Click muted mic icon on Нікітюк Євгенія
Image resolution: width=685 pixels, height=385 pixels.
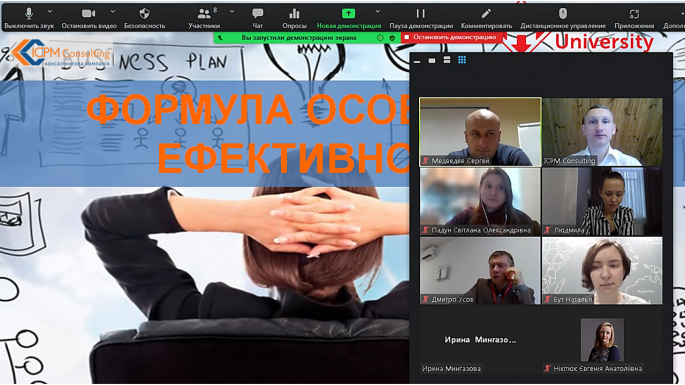point(547,368)
